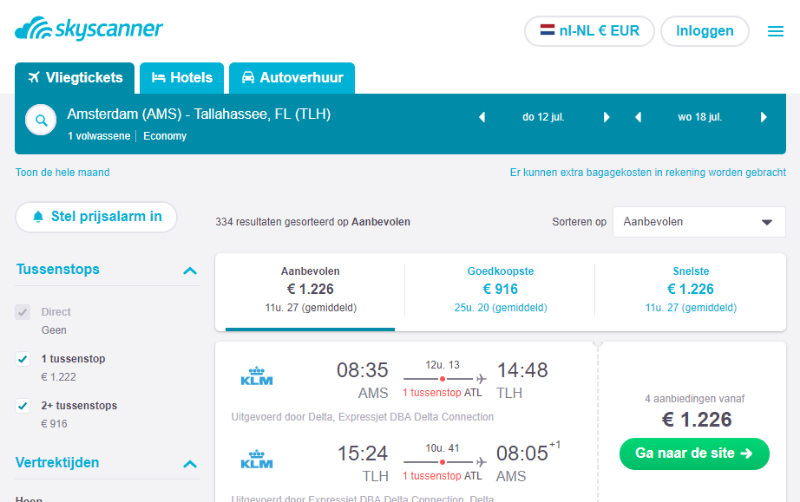Viewport: 800px width, 502px height.
Task: Collapse the Tussenstops filter section
Action: [x=190, y=270]
